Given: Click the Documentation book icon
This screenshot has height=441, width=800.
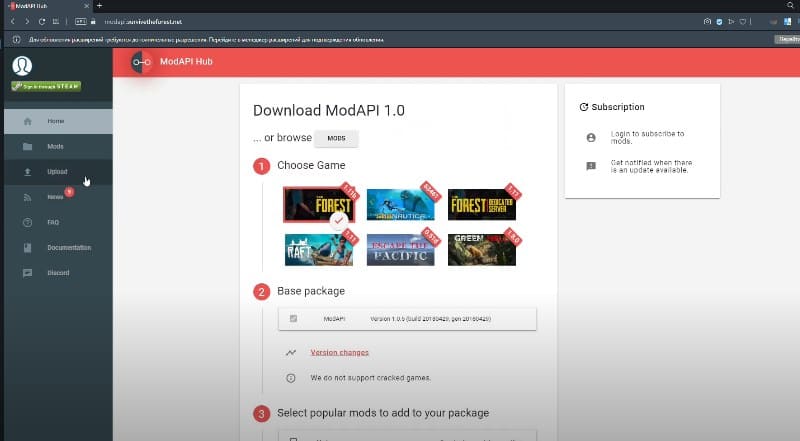Looking at the screenshot, I should coord(28,248).
